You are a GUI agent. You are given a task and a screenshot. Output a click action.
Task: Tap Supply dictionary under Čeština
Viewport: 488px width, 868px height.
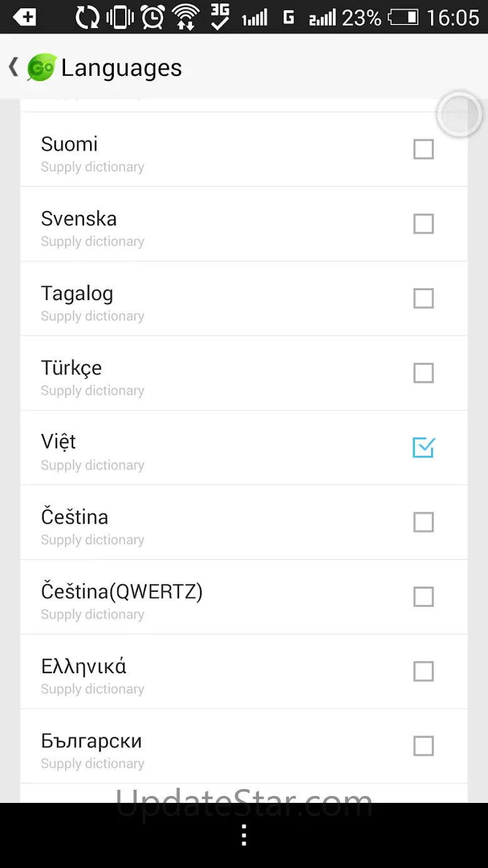pos(93,540)
